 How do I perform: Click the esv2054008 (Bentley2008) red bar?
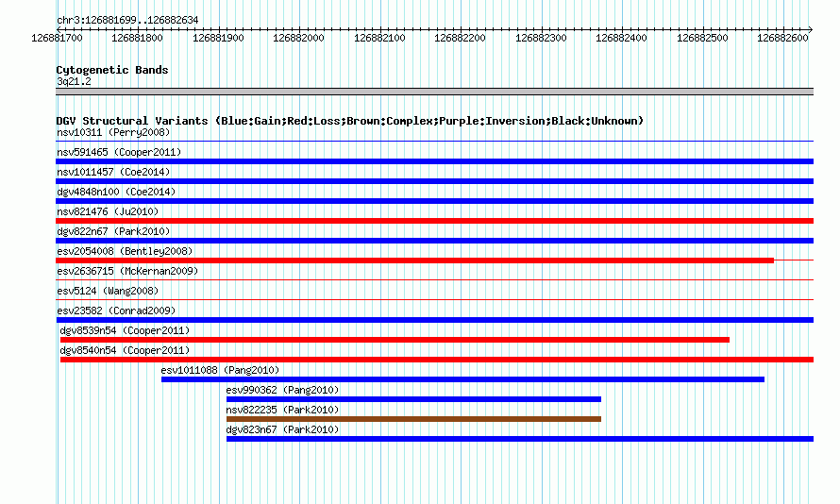[x=414, y=260]
